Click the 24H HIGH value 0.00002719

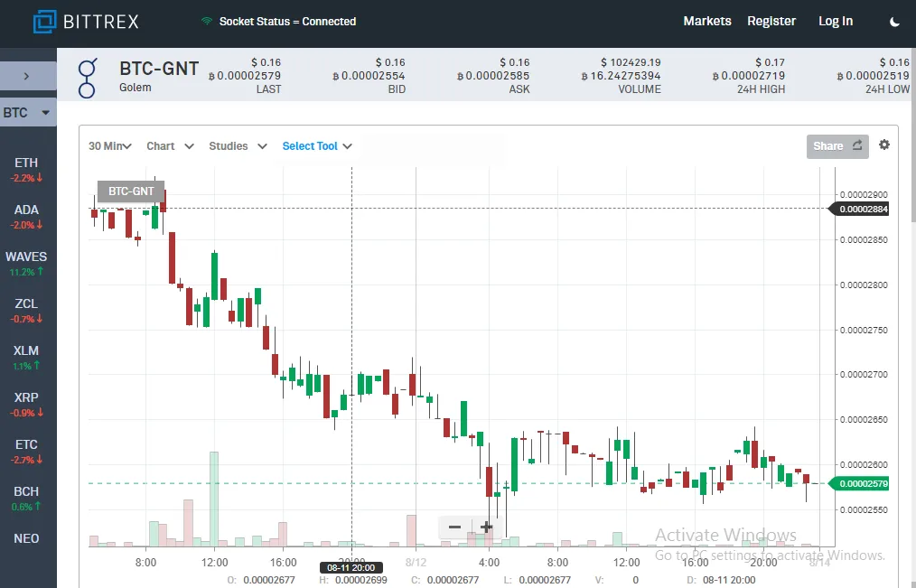[748, 76]
